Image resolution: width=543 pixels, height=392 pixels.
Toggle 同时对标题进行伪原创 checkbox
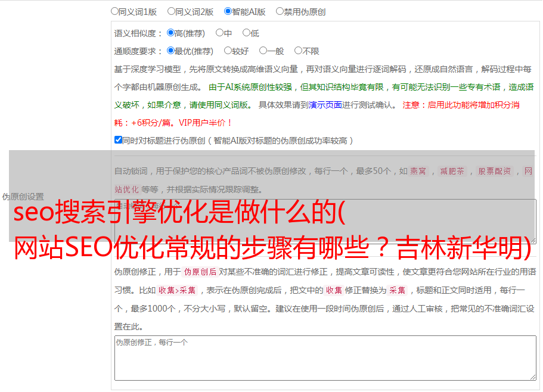pyautogui.click(x=118, y=140)
